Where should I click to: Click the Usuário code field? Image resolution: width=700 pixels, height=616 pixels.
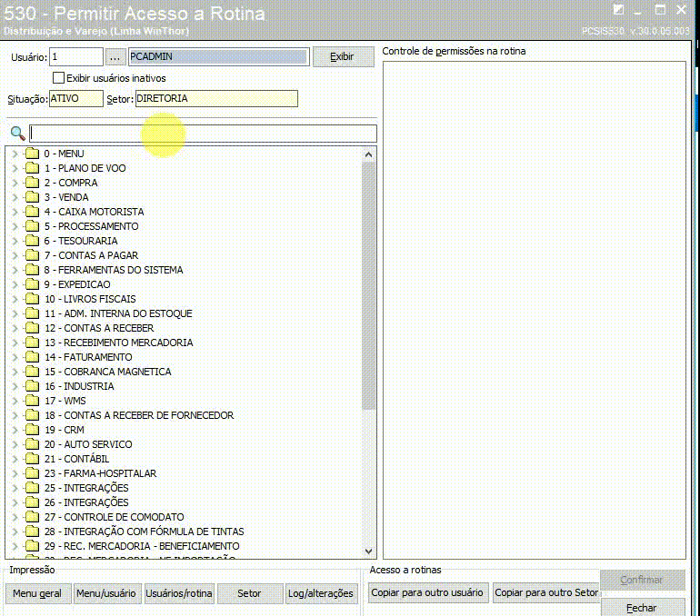[x=76, y=57]
